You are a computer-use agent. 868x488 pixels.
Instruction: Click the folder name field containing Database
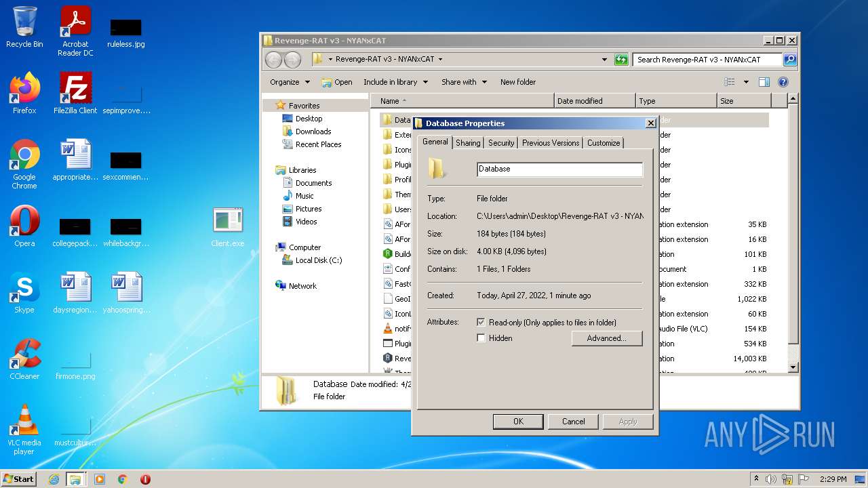559,169
